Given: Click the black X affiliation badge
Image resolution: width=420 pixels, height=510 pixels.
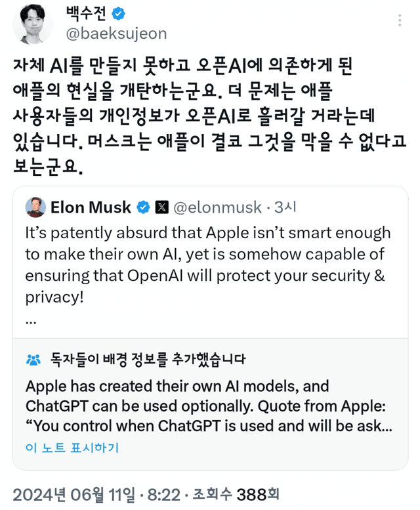Looking at the screenshot, I should (161, 208).
